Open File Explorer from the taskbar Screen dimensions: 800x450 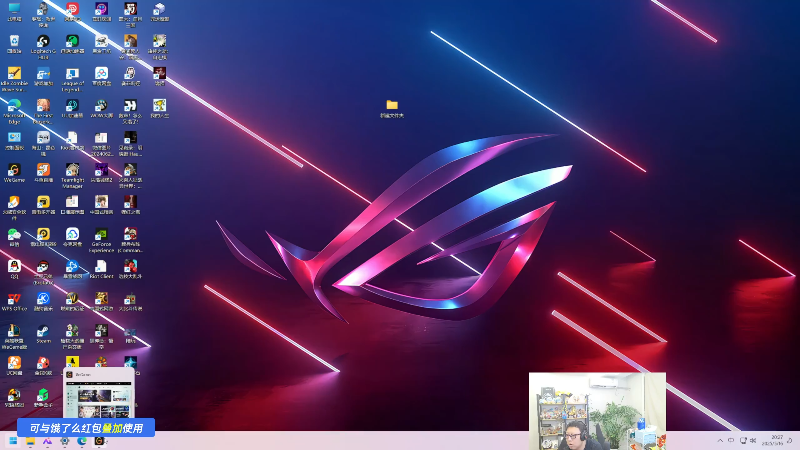[x=31, y=441]
